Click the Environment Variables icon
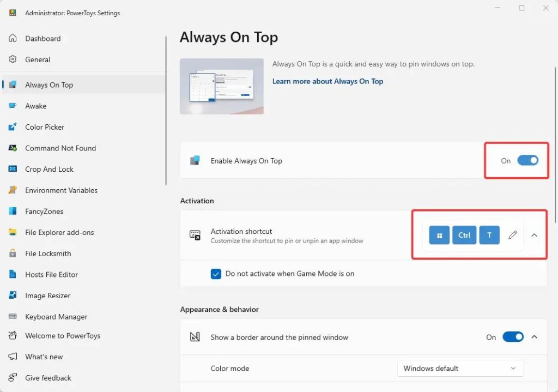This screenshot has width=558, height=392. [x=13, y=190]
